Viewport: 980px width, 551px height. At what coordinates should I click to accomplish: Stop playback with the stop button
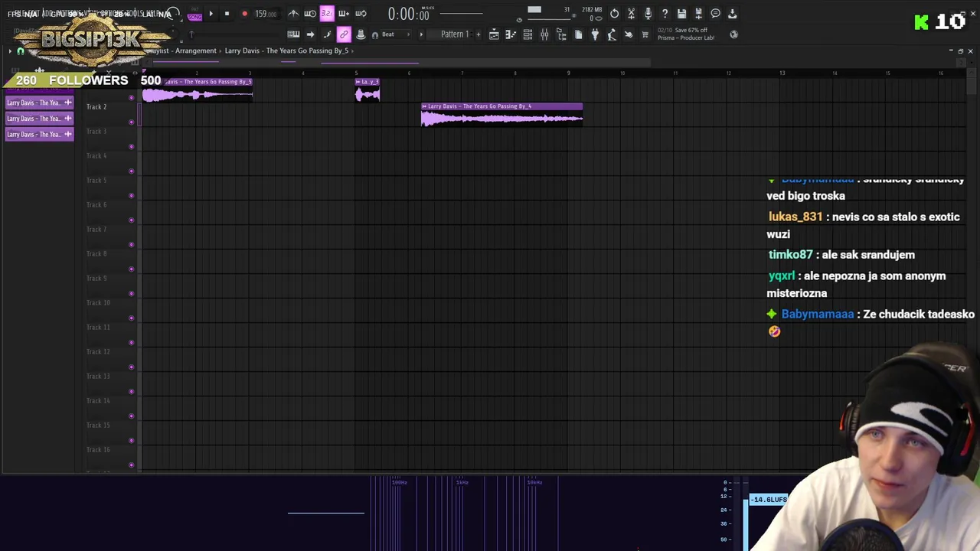point(227,14)
